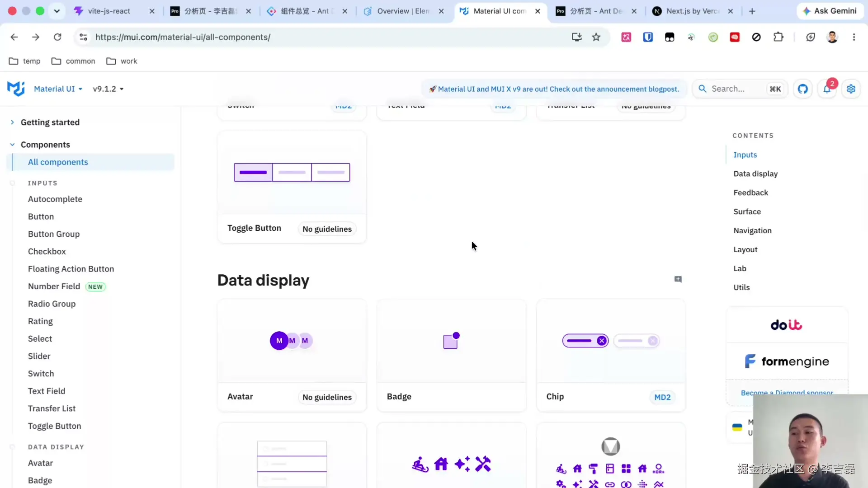Click No guidelines chip on Avatar card
The image size is (868, 488).
click(x=327, y=397)
